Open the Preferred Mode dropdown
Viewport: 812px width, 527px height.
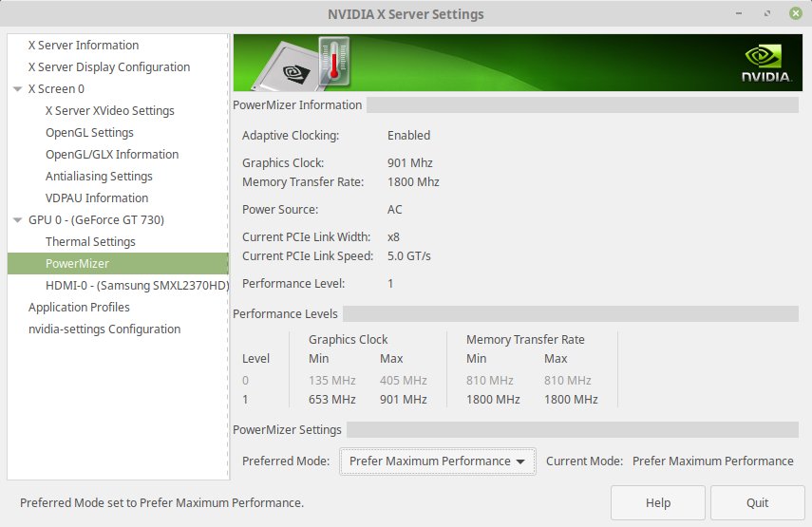(x=438, y=461)
